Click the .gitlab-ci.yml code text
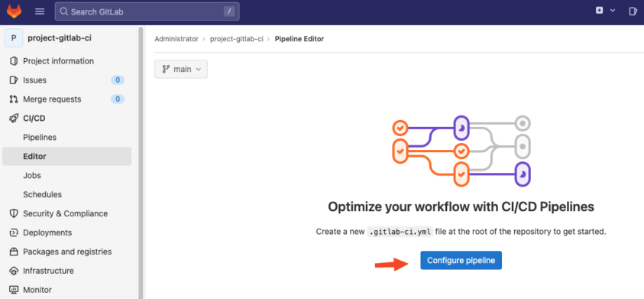Screen dimensions: 644x299 pos(400,232)
